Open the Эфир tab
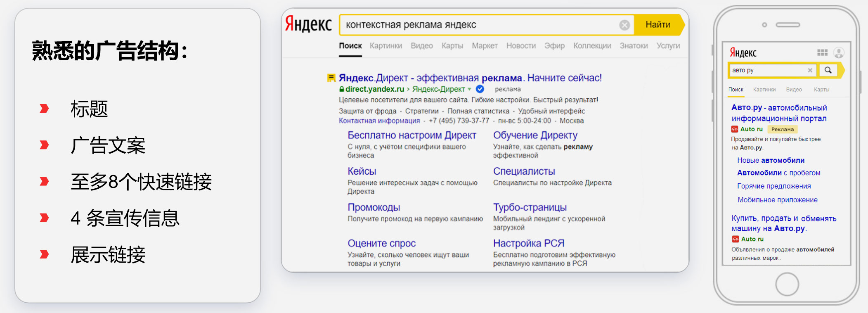Viewport: 868px width, 313px height. click(x=554, y=46)
